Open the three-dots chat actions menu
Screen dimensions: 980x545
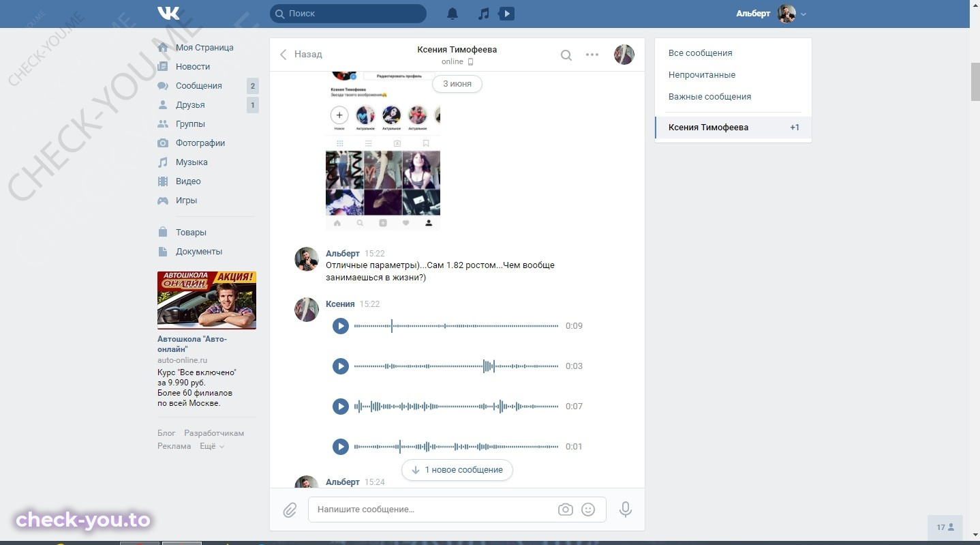[x=592, y=55]
